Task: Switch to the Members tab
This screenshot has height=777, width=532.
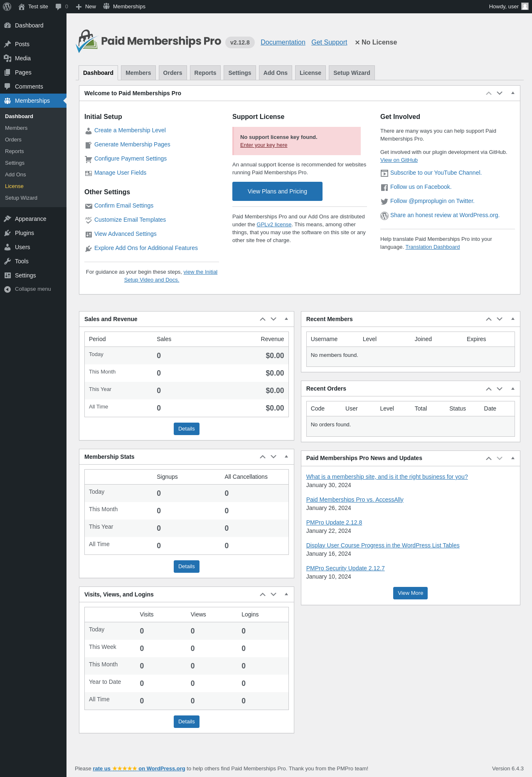Action: 138,73
